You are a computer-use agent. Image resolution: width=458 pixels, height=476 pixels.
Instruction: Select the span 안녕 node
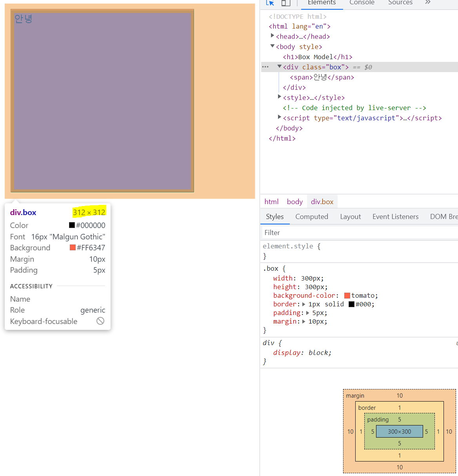pyautogui.click(x=322, y=77)
